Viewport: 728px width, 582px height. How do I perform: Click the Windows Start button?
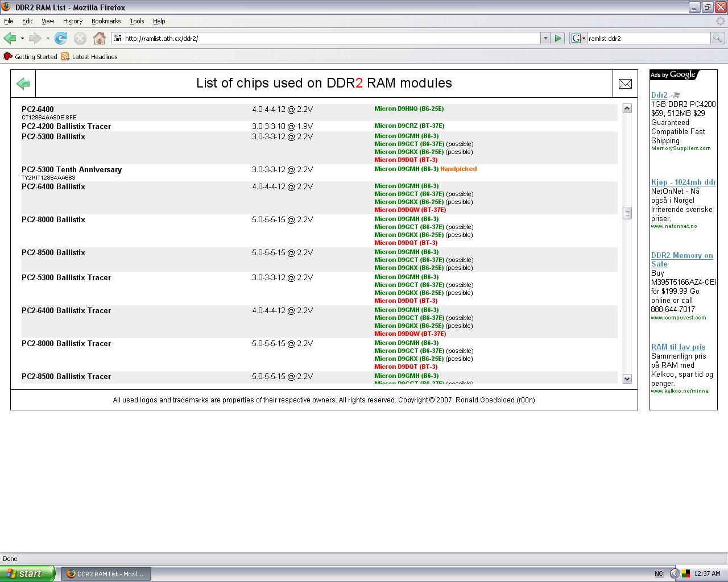point(27,573)
